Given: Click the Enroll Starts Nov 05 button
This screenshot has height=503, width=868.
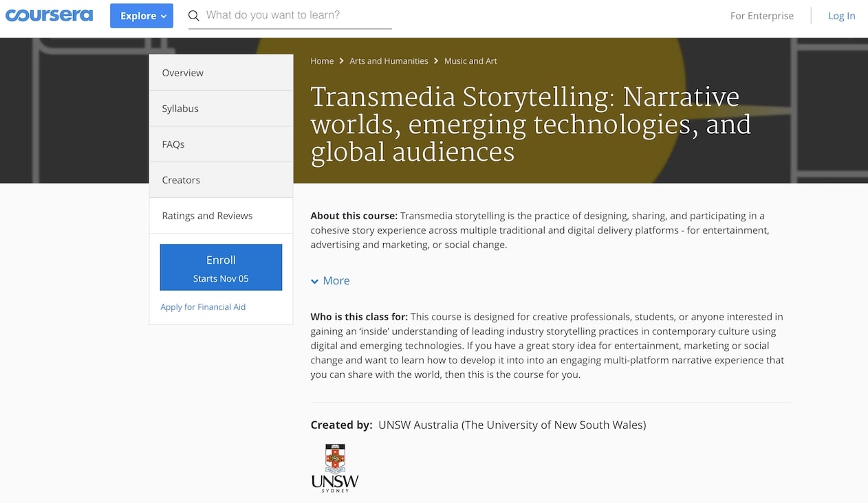Looking at the screenshot, I should click(x=221, y=267).
